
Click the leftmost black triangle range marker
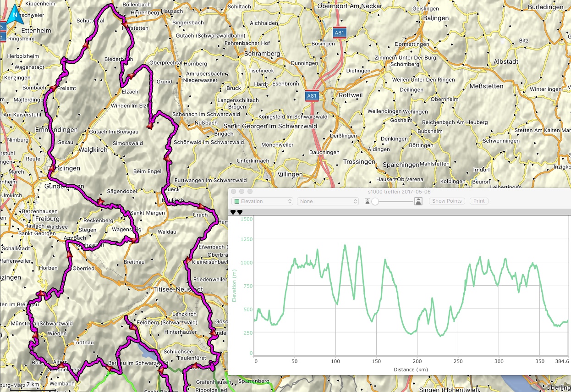tap(233, 212)
